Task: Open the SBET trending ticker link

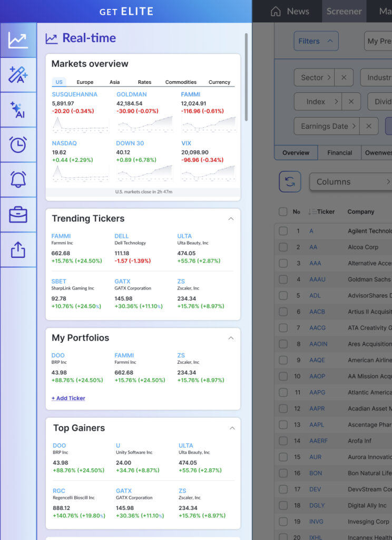Action: coord(59,282)
